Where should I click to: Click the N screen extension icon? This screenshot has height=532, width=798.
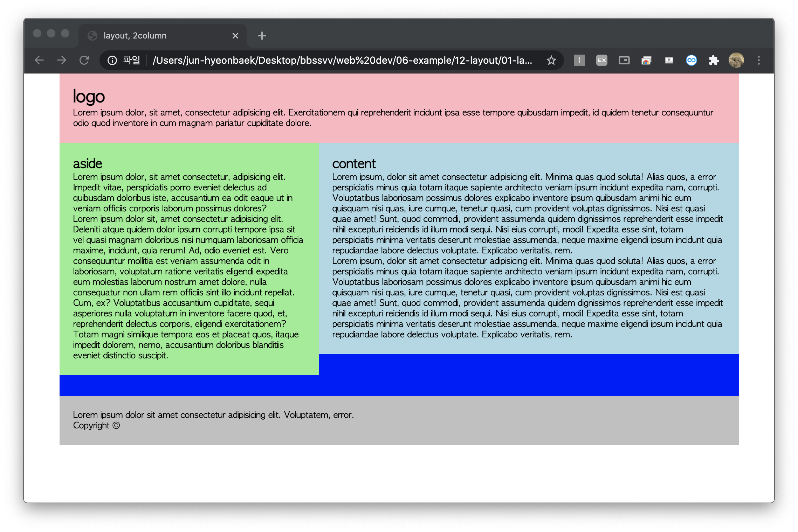pos(669,60)
